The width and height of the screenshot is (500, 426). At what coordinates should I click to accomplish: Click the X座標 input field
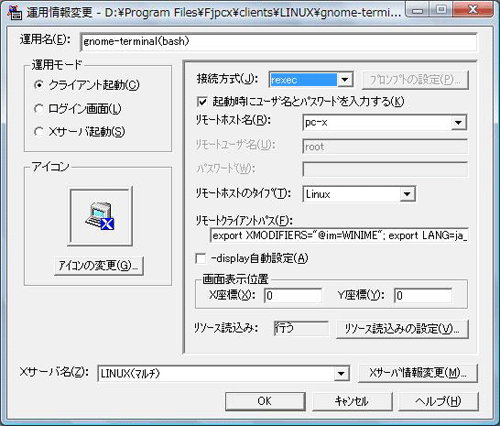293,296
